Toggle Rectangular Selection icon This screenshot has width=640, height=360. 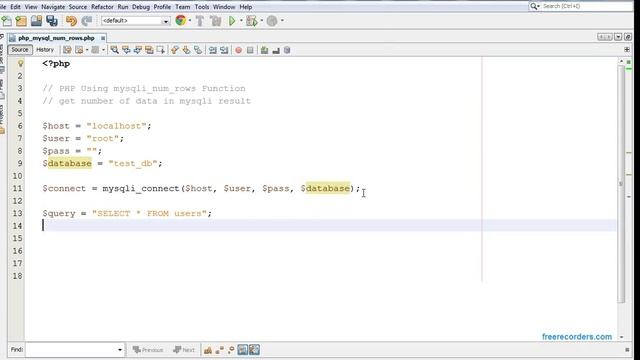(160, 50)
